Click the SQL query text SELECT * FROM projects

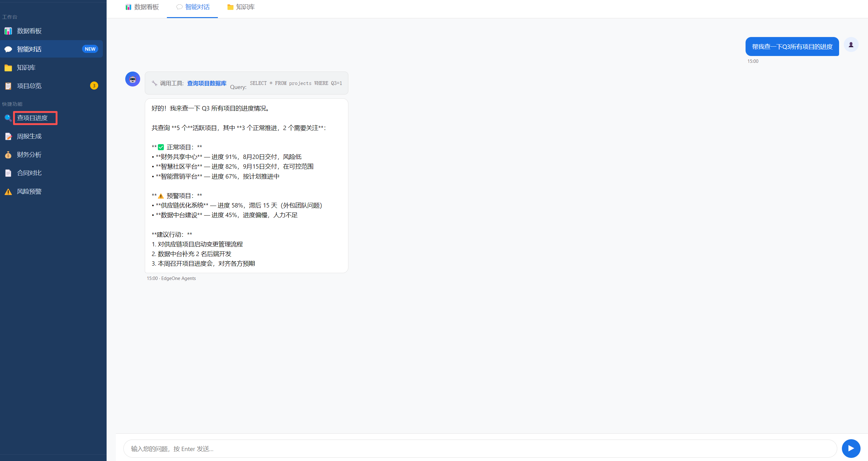click(x=296, y=83)
